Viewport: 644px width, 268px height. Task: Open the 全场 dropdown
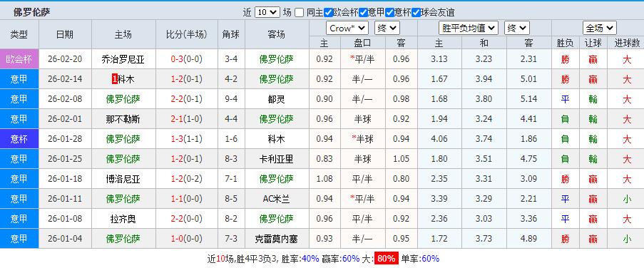click(600, 29)
